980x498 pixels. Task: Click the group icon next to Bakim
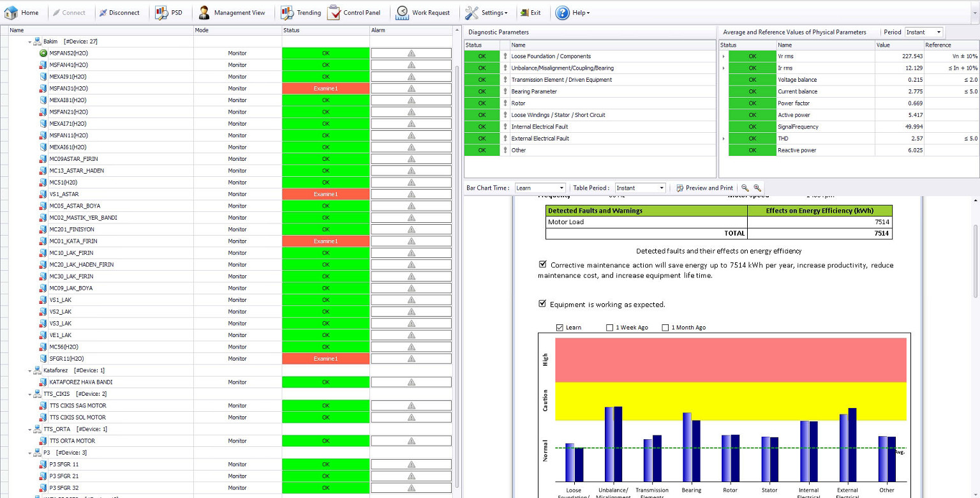37,41
